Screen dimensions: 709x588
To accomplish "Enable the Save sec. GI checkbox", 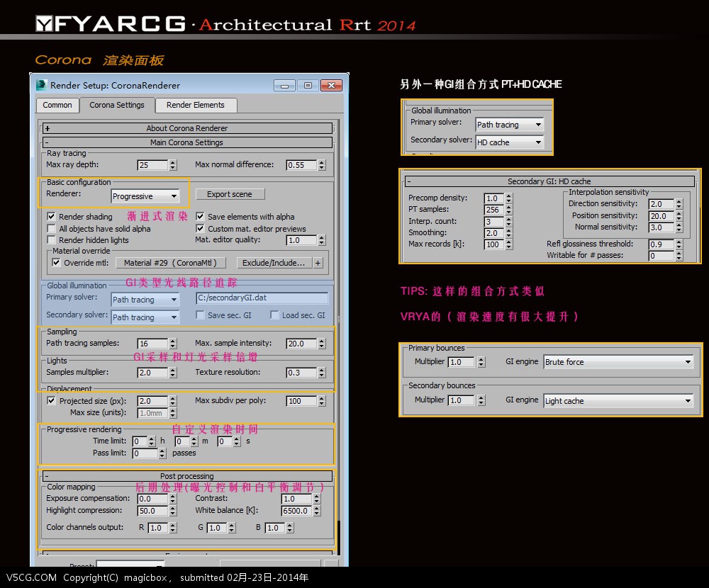I will coord(201,315).
